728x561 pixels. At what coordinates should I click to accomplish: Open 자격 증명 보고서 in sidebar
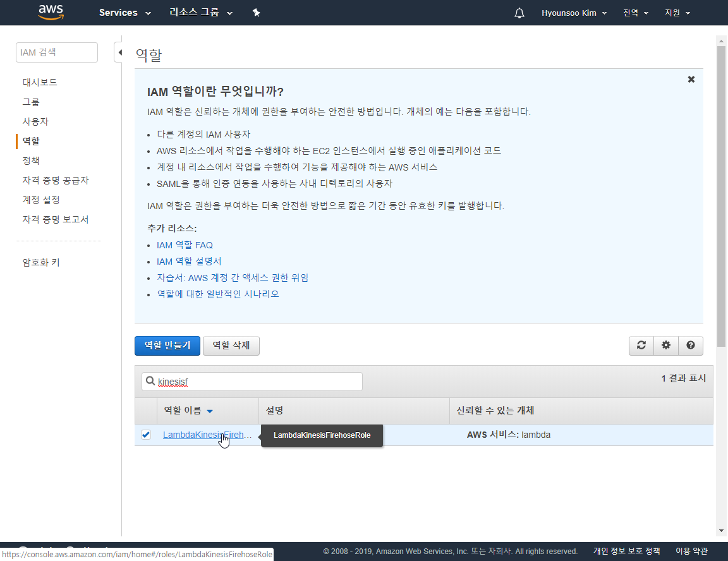56,219
